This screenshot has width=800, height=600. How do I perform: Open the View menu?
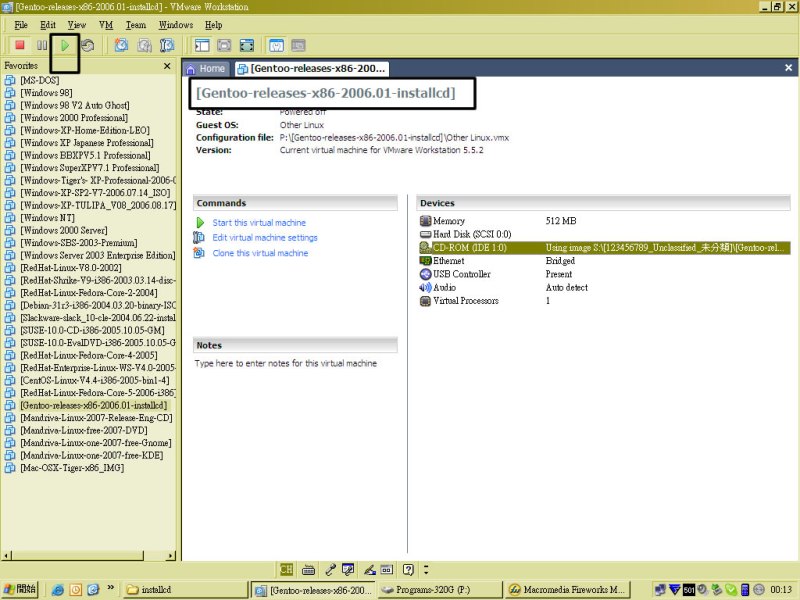77,24
